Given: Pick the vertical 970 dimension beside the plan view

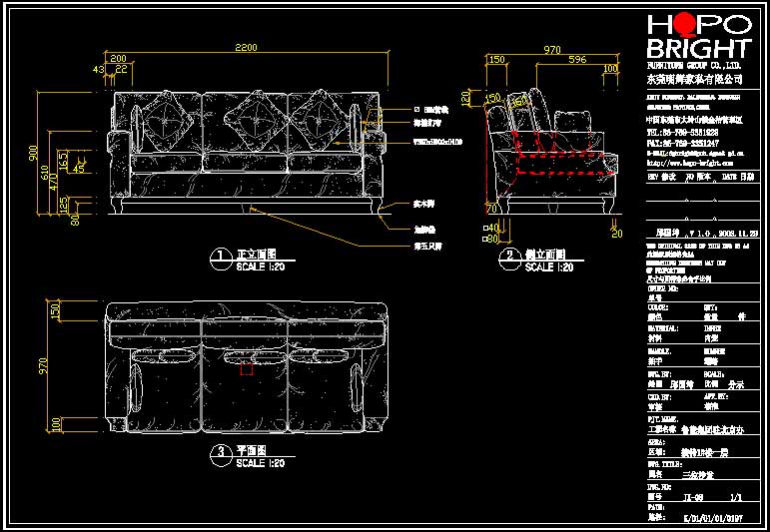Looking at the screenshot, I should (43, 366).
